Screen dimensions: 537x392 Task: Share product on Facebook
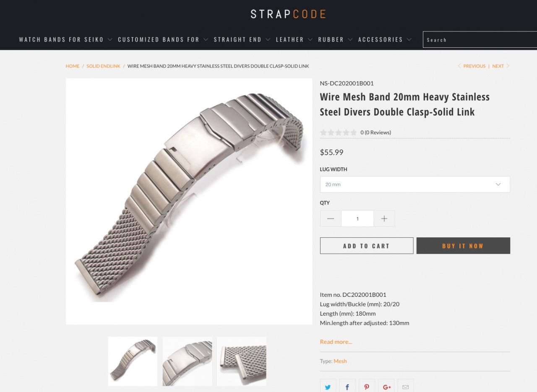(x=347, y=386)
